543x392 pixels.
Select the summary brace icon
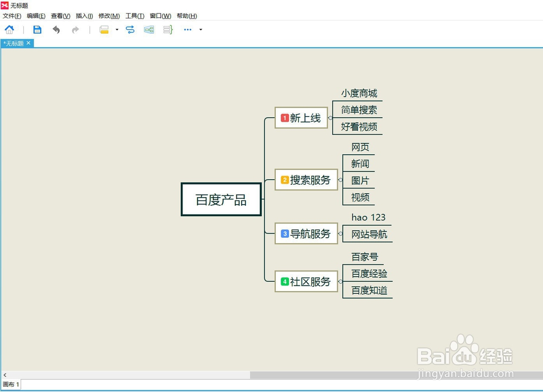(167, 29)
